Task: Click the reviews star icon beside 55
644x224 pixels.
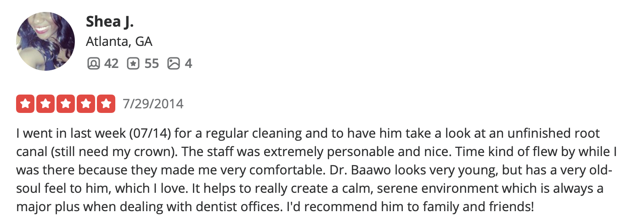Action: (133, 63)
